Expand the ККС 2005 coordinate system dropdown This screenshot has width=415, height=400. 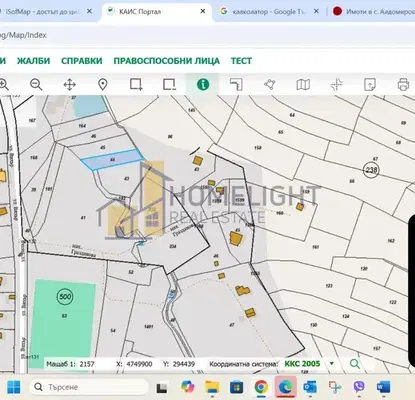click(x=332, y=364)
